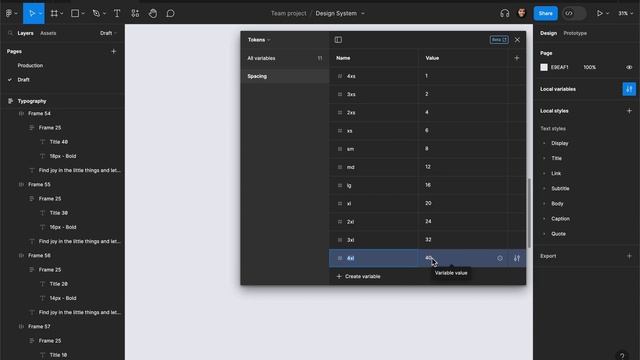The image size is (640, 360).
Task: Add a new mode column
Action: point(516,58)
